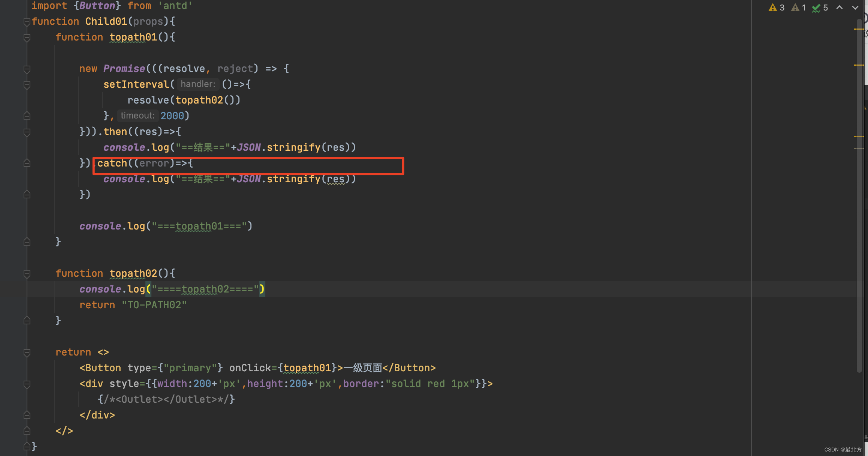The height and width of the screenshot is (456, 868).
Task: Fold the setInterval callback block
Action: click(27, 85)
